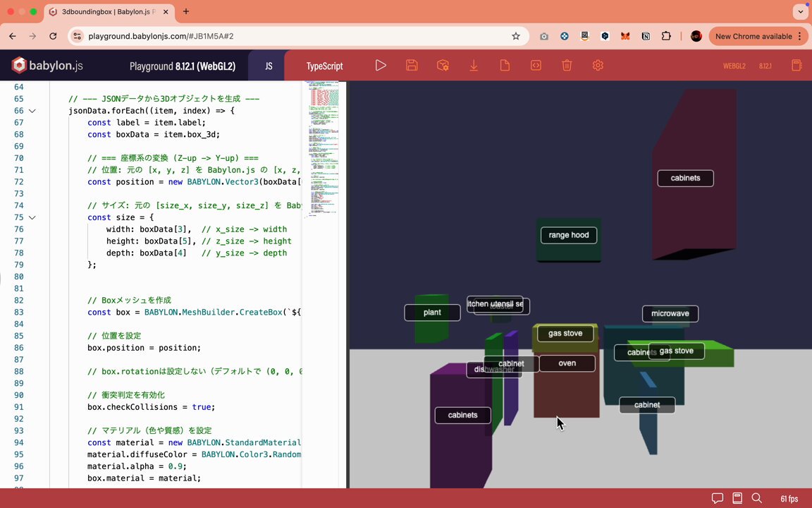Open the documentation icon at top right

[797, 66]
